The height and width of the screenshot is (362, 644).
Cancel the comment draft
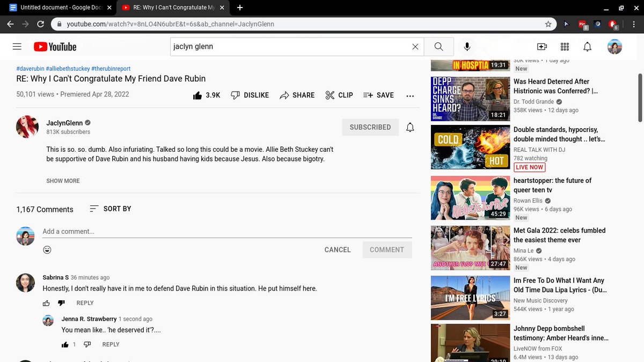coord(338,250)
